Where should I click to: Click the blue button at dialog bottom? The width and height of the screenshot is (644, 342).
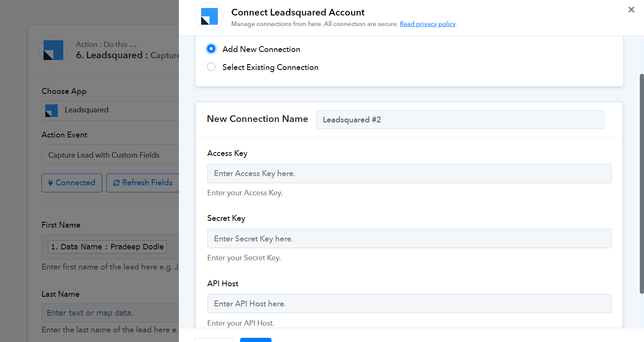click(256, 339)
